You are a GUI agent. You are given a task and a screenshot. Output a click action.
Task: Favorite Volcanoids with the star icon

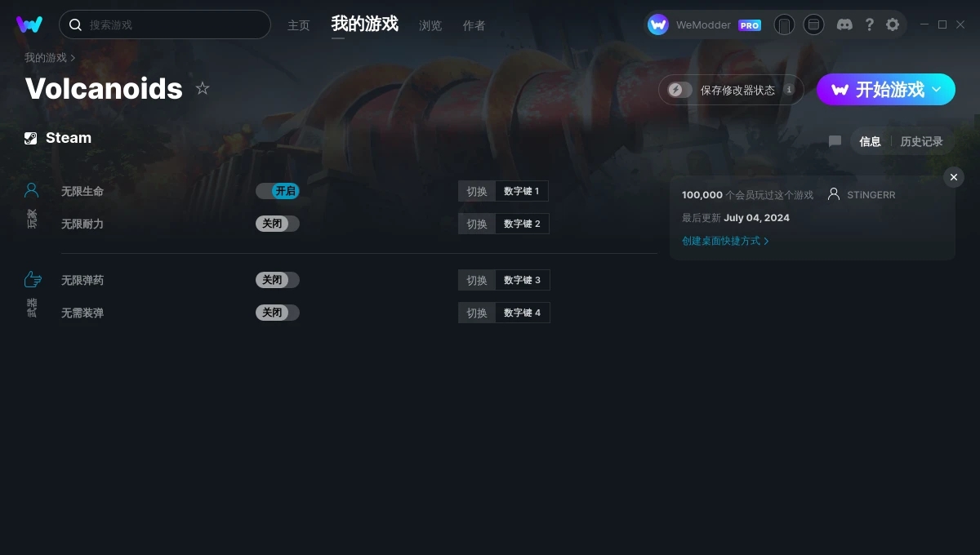(203, 88)
